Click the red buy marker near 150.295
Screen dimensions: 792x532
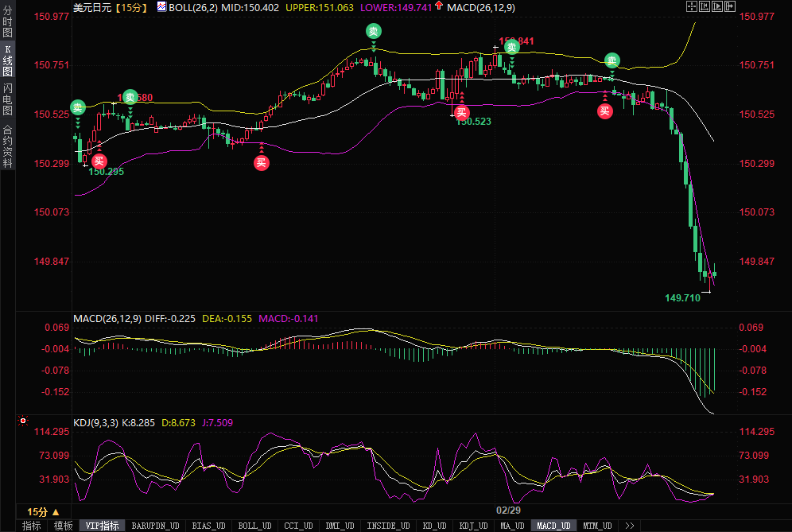tap(99, 160)
